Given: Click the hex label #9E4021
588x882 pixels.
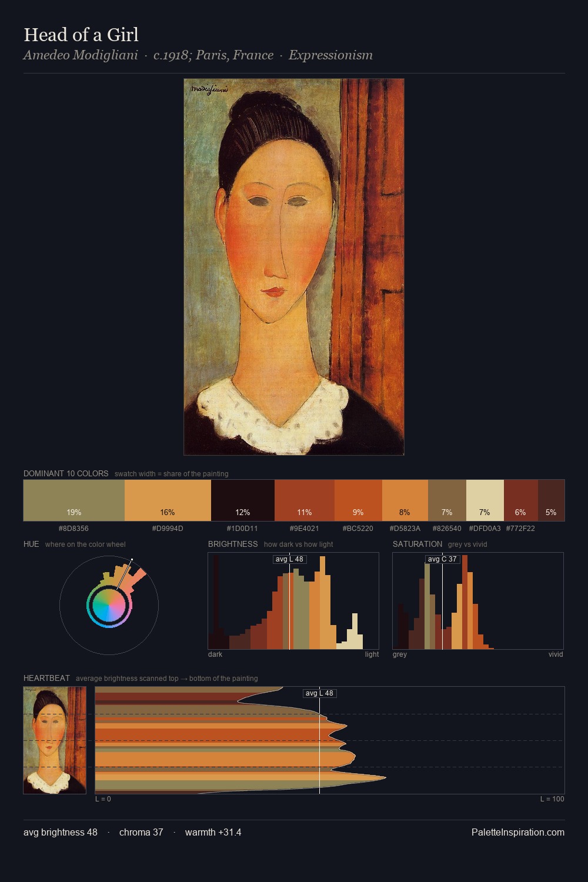Looking at the screenshot, I should [304, 529].
